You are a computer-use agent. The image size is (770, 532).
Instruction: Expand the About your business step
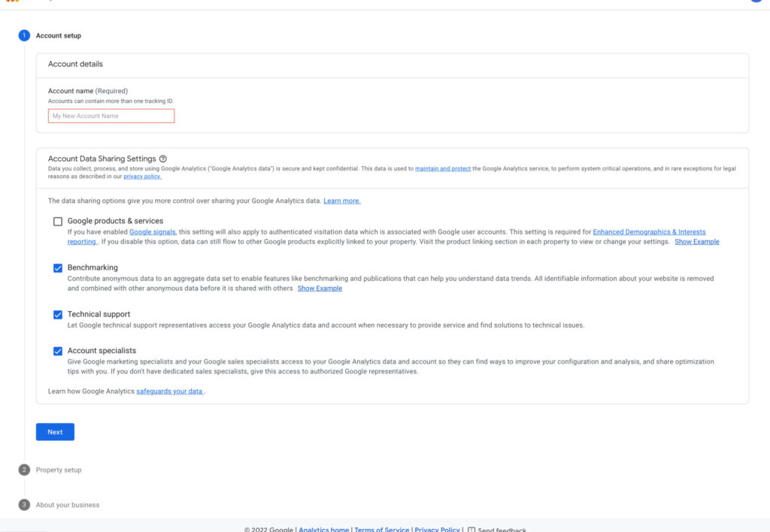[x=68, y=505]
